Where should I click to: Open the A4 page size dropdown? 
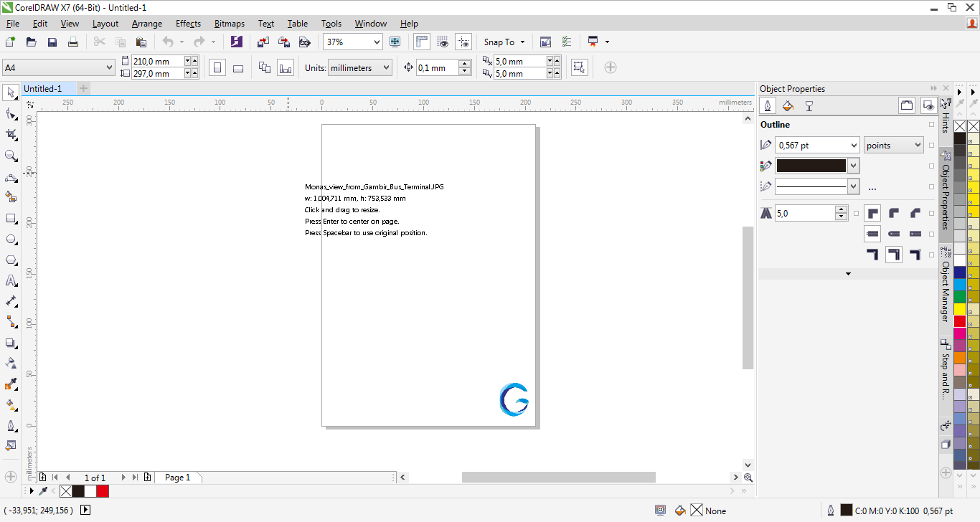tap(109, 67)
